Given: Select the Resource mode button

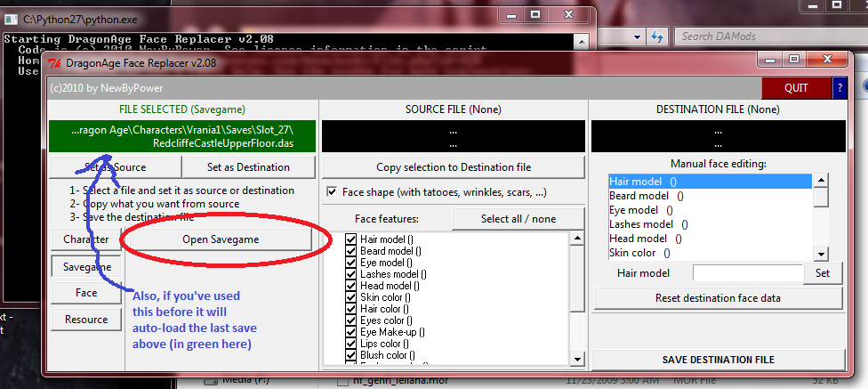Looking at the screenshot, I should 86,320.
